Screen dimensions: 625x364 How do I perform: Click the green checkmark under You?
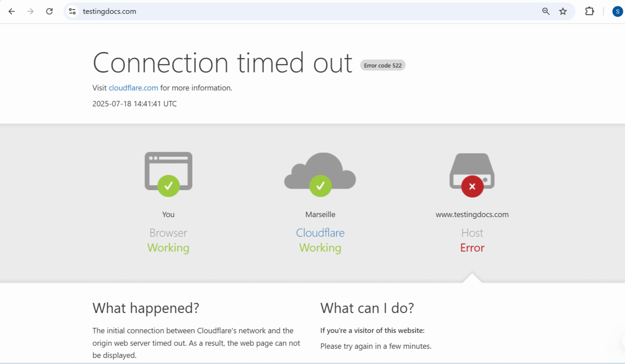click(168, 186)
